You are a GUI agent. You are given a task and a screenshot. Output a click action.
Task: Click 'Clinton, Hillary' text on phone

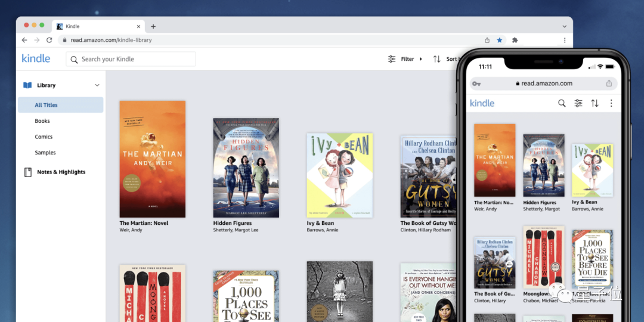(x=490, y=301)
